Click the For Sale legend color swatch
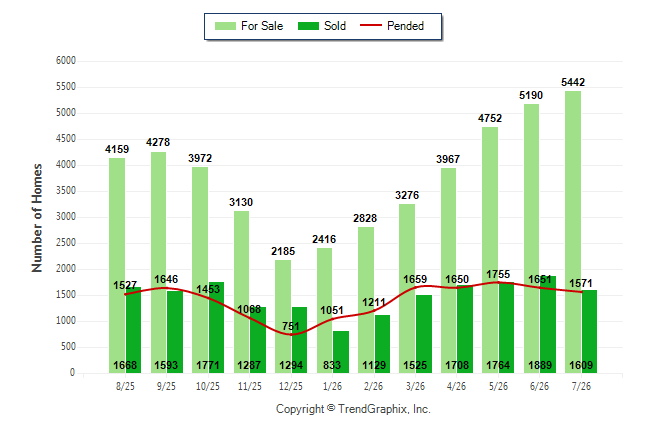 click(225, 26)
